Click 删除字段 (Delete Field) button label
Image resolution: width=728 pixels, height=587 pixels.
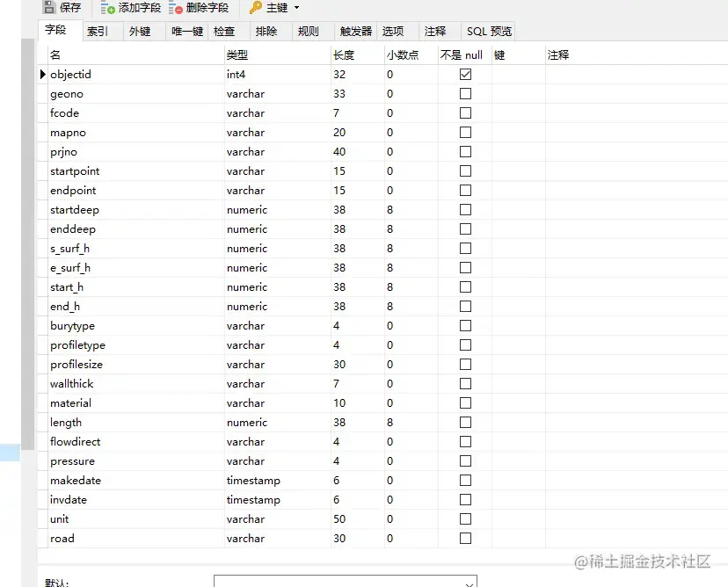(207, 8)
